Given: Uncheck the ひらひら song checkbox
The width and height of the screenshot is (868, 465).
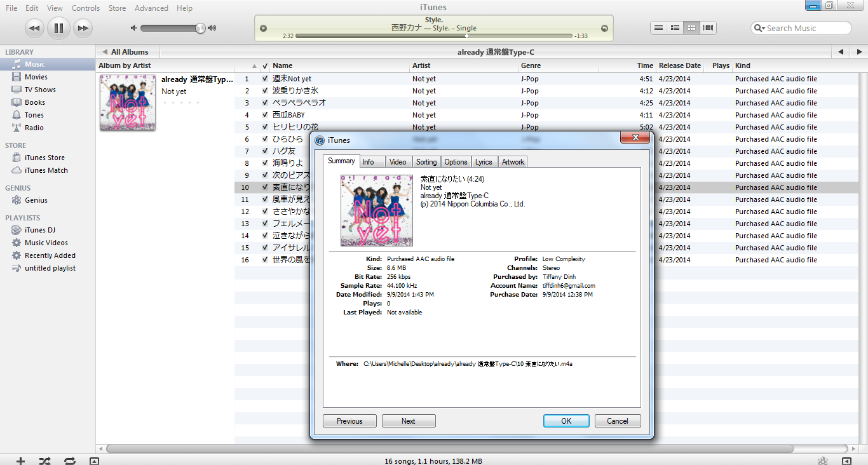Looking at the screenshot, I should (x=265, y=139).
